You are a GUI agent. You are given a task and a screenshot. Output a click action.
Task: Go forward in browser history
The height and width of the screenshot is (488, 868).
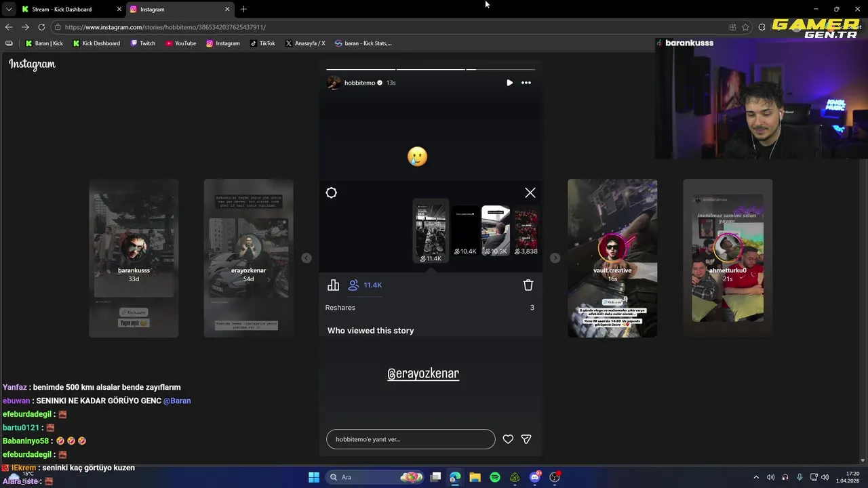25,27
